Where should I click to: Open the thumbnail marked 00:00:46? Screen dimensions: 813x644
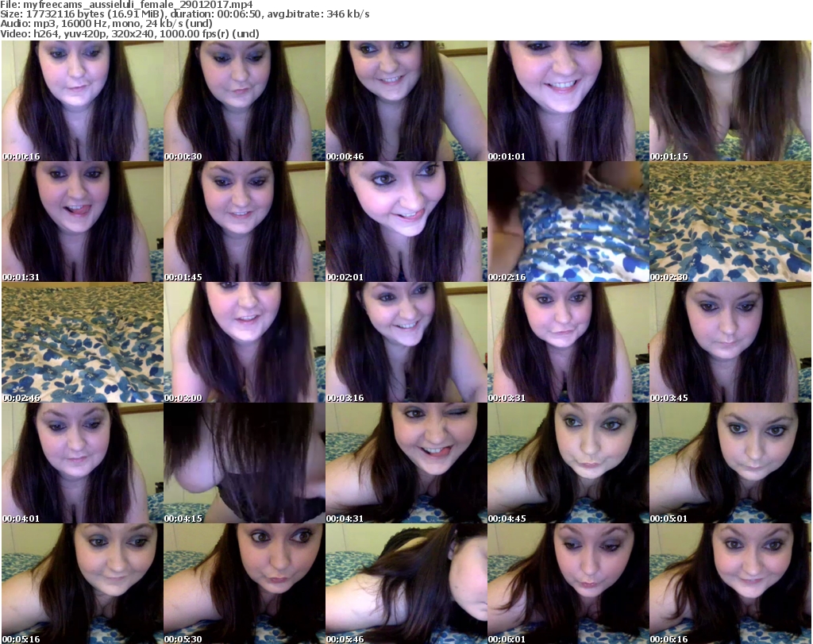coord(406,101)
